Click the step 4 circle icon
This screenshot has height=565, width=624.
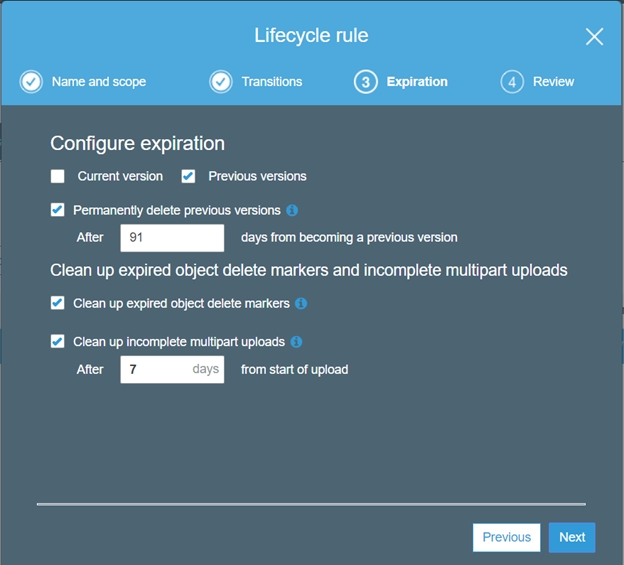(512, 82)
